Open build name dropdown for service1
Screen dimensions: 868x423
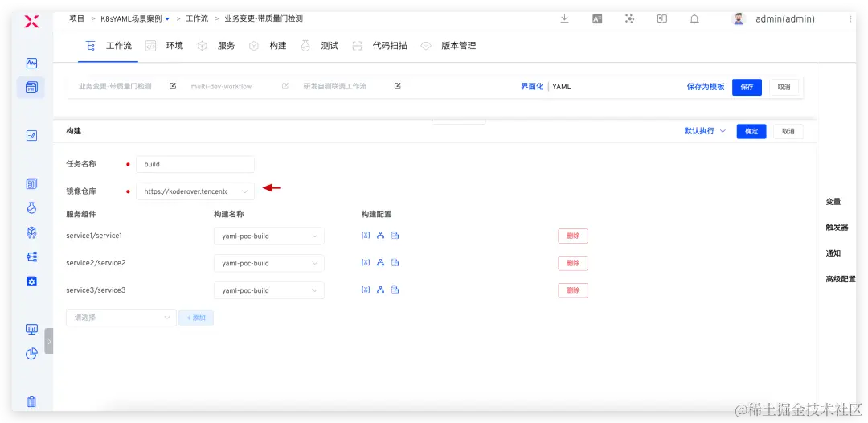click(x=269, y=236)
